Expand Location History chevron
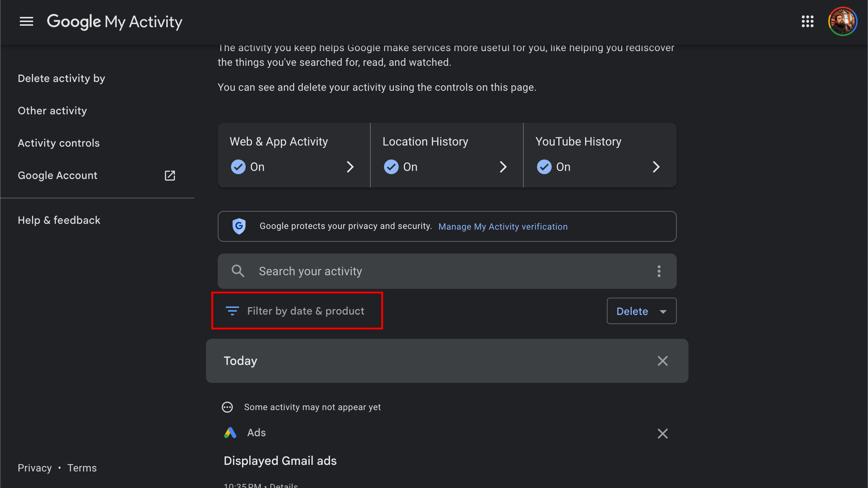 click(x=502, y=167)
